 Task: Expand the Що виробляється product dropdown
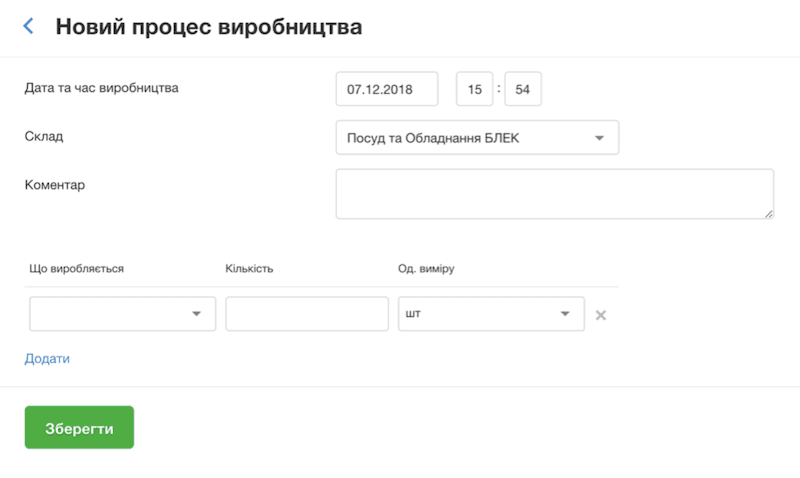(122, 314)
